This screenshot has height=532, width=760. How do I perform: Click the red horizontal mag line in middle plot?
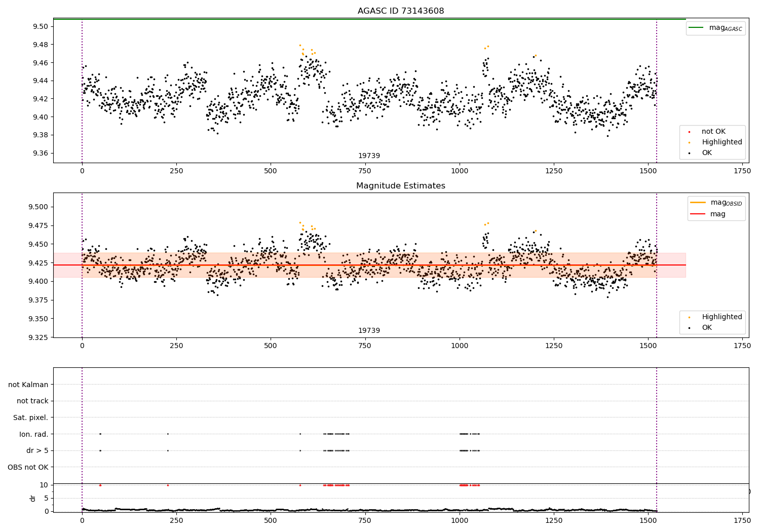369,265
